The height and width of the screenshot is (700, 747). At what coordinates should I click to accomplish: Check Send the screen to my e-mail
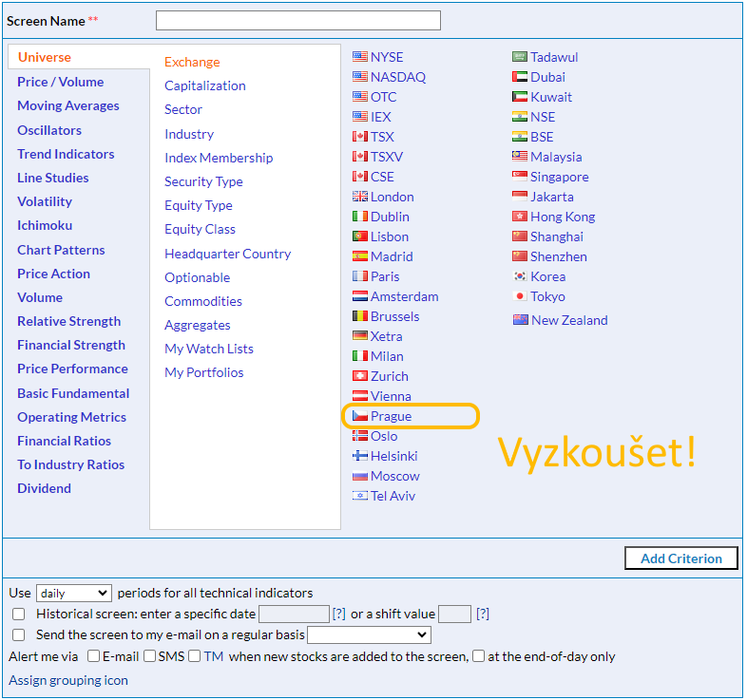click(x=19, y=635)
